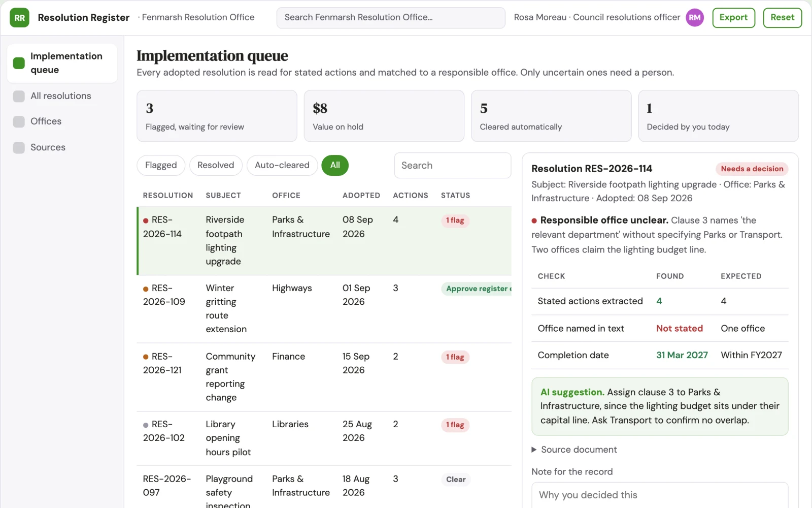Select row RES-2026-114

coord(324,241)
